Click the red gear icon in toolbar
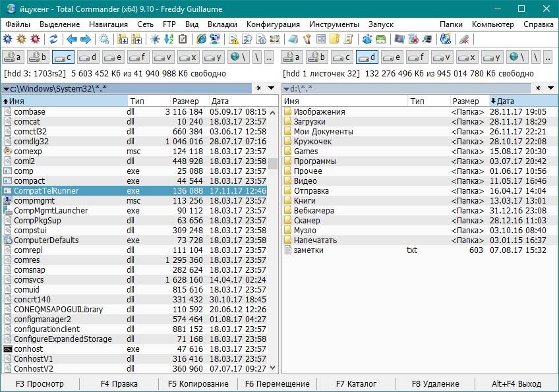Image resolution: width=559 pixels, height=392 pixels. pos(35,39)
